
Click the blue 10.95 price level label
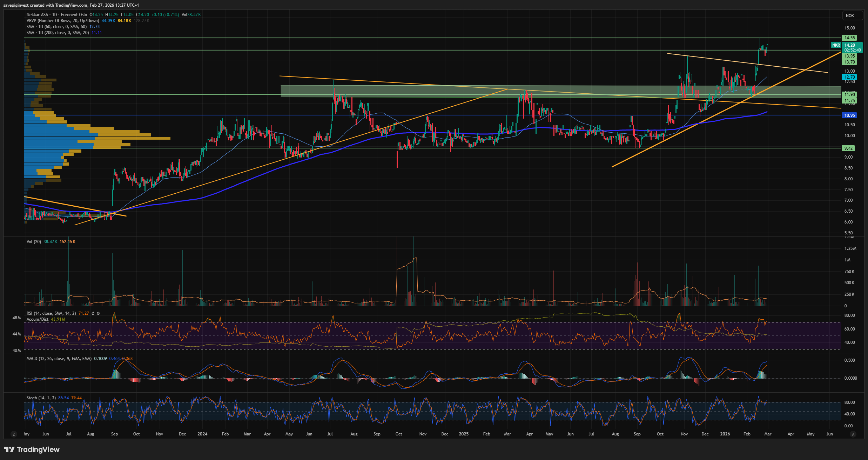(849, 115)
